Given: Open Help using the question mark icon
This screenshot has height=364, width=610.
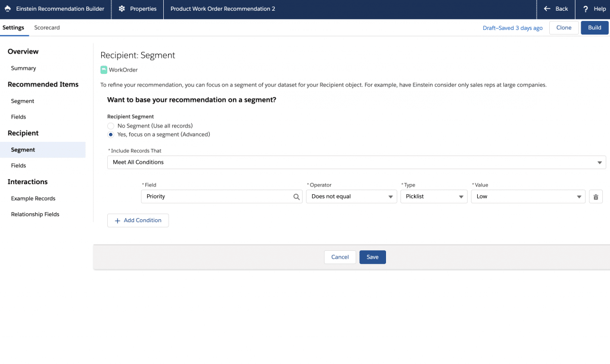Looking at the screenshot, I should tap(584, 9).
